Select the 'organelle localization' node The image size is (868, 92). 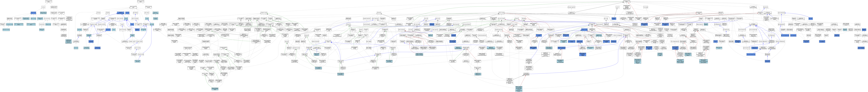pyautogui.click(x=367, y=19)
